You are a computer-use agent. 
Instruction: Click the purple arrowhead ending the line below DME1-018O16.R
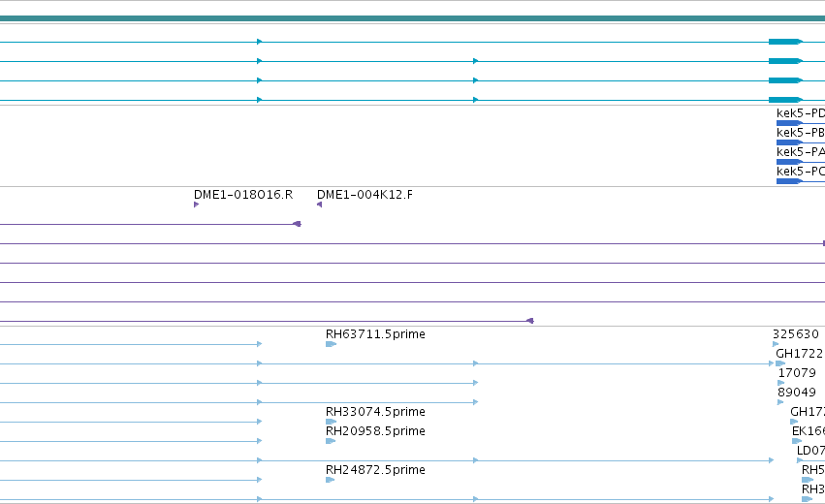tap(297, 224)
